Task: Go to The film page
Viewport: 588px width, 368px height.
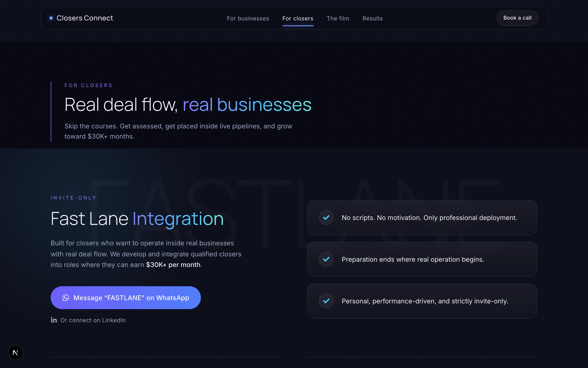Action: coord(338,18)
